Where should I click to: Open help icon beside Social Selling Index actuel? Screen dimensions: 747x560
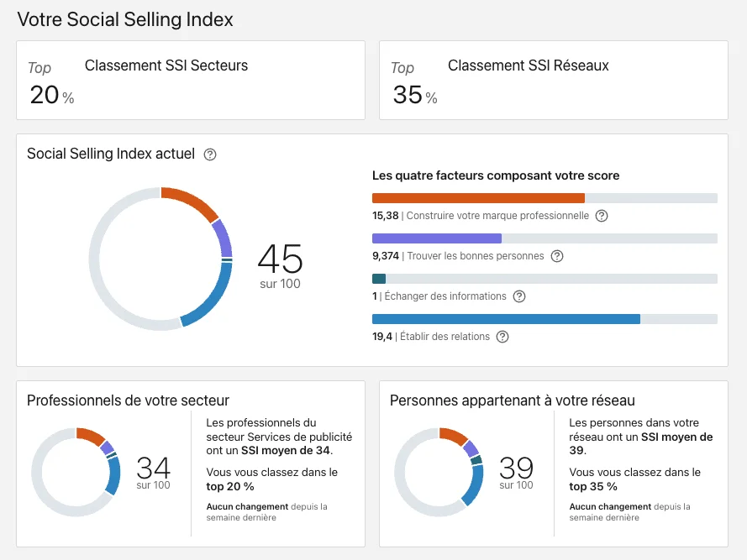210,154
